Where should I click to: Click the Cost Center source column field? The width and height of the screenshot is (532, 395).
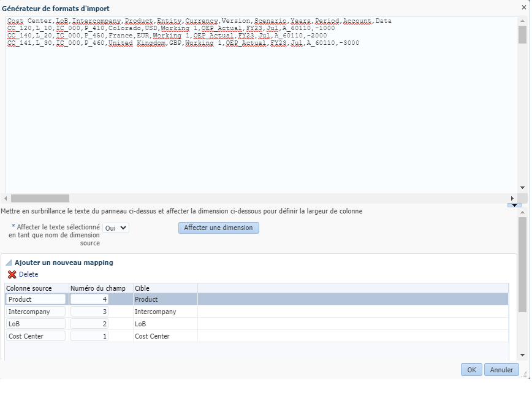click(36, 336)
